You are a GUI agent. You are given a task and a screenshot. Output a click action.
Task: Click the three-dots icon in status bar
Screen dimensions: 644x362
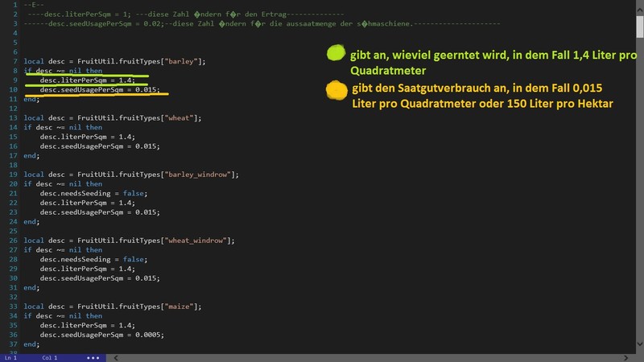(93, 357)
